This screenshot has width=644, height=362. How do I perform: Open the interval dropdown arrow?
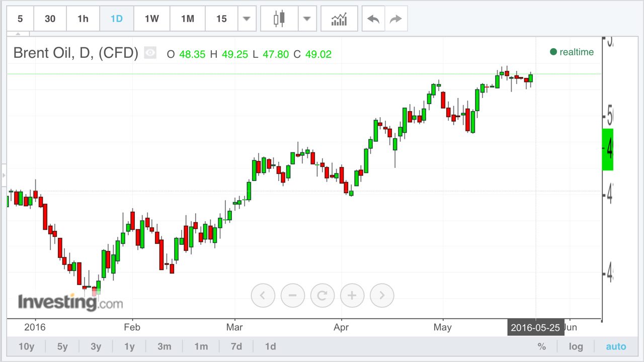tap(247, 19)
